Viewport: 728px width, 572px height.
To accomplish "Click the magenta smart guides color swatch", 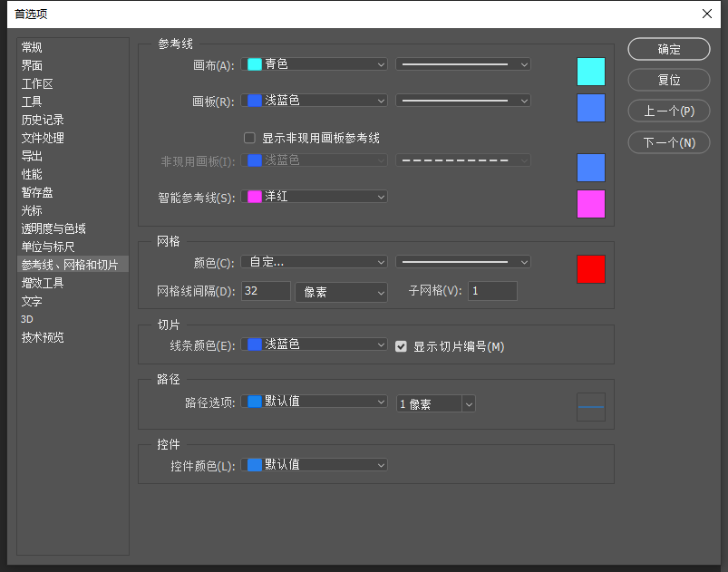I will (x=590, y=204).
